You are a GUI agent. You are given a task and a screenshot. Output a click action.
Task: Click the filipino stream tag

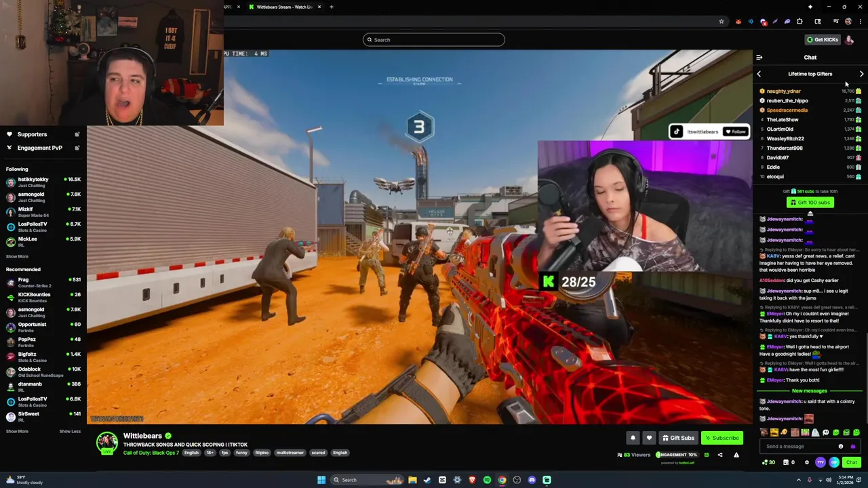click(x=262, y=453)
